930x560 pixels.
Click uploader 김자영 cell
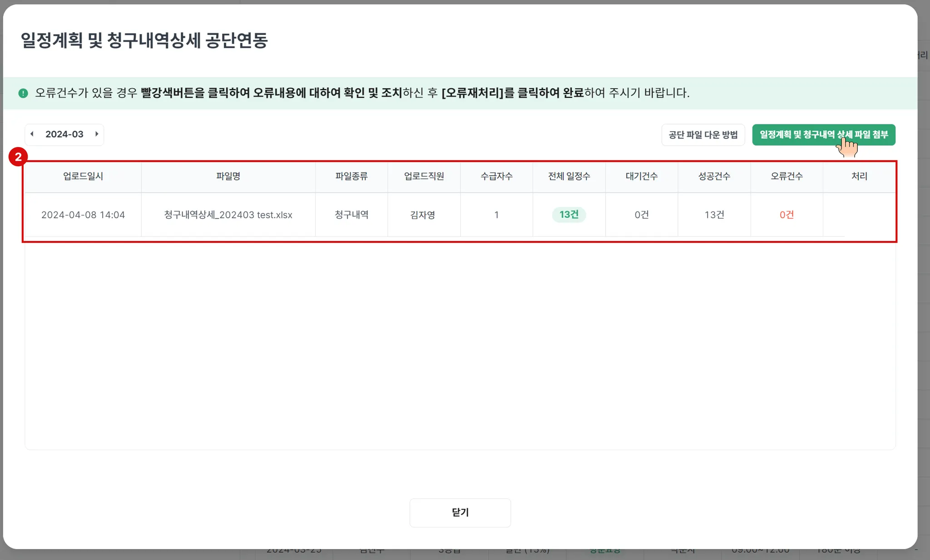tap(422, 215)
